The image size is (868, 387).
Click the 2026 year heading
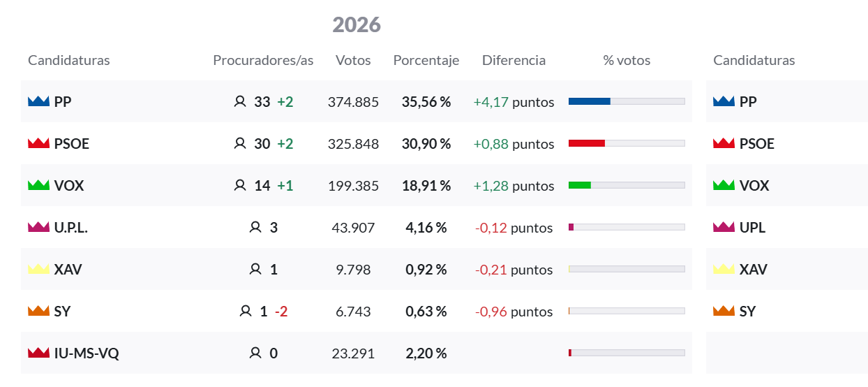point(357,24)
